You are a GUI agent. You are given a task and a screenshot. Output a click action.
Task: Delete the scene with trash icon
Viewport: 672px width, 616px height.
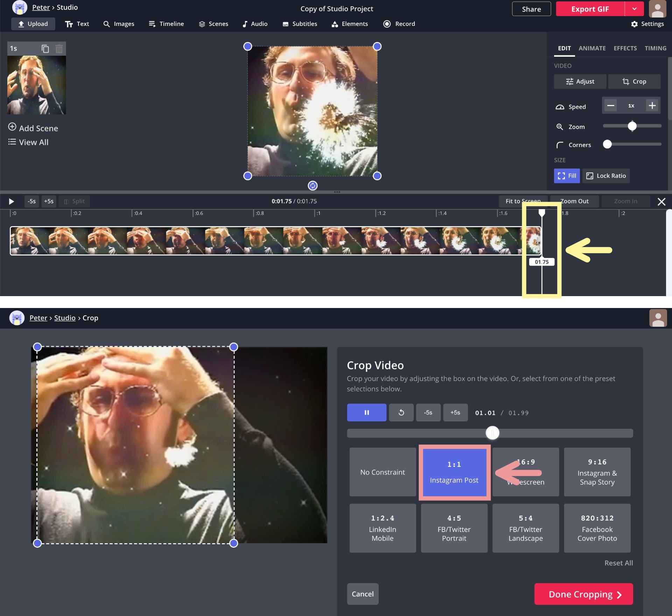click(x=59, y=49)
